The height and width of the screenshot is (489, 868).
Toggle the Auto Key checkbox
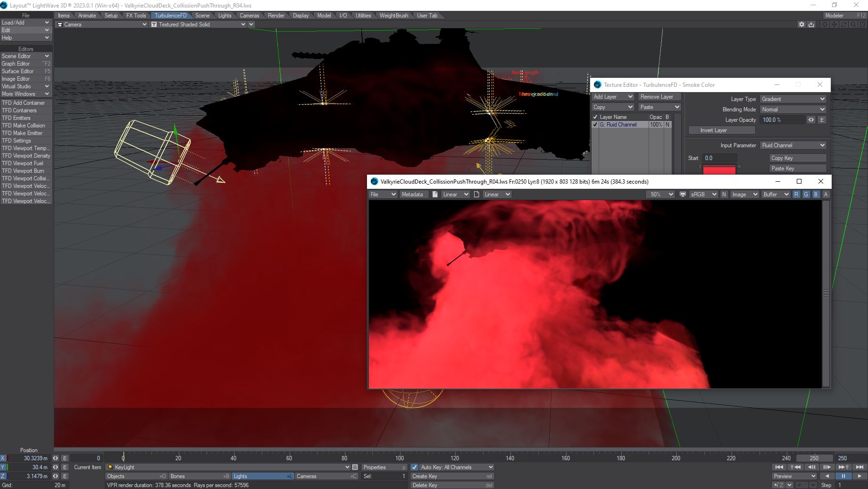(x=415, y=467)
